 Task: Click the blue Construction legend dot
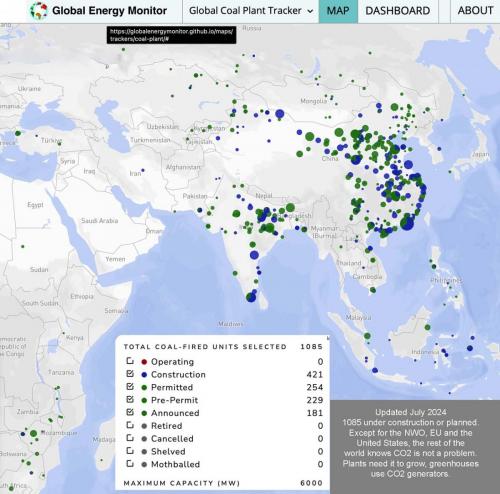(144, 375)
